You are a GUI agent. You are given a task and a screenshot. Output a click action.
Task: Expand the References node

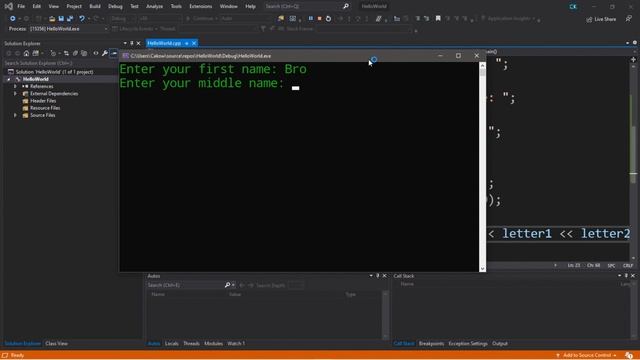tap(16, 87)
